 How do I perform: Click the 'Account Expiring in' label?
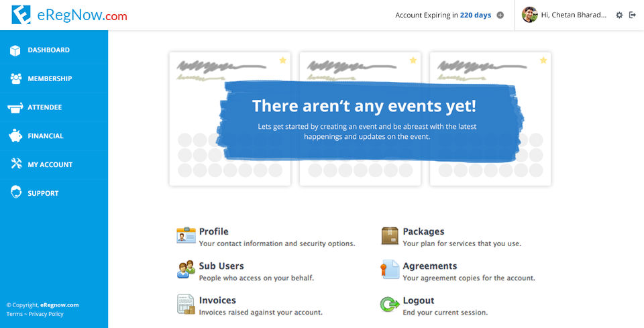[427, 15]
